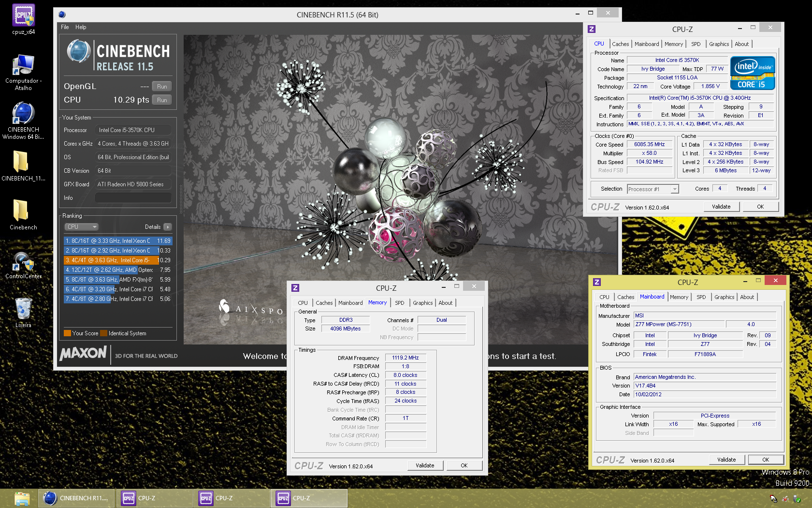The width and height of the screenshot is (812, 508).
Task: Click the middle system tray icon
Action: click(785, 498)
